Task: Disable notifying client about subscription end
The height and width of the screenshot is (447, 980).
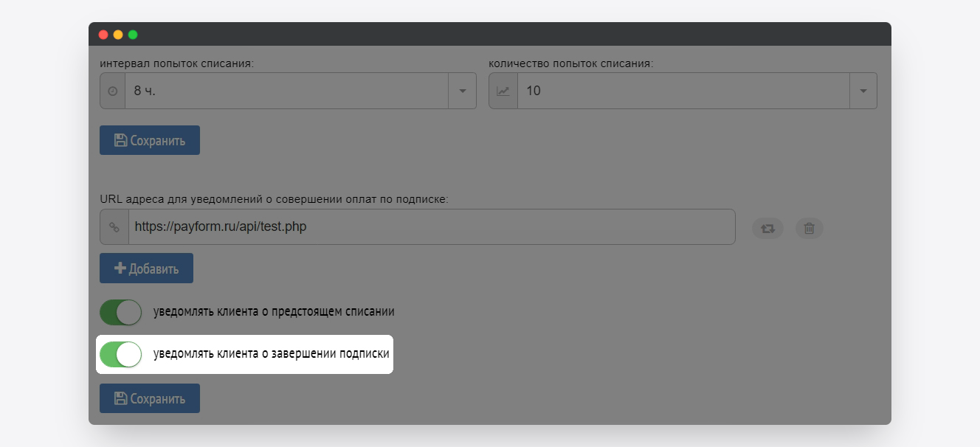Action: click(120, 355)
